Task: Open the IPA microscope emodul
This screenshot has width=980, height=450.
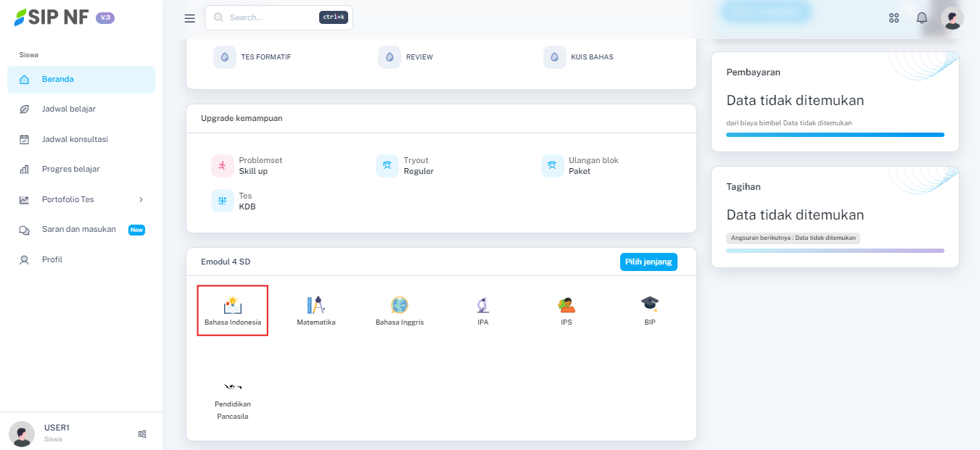Action: [482, 305]
